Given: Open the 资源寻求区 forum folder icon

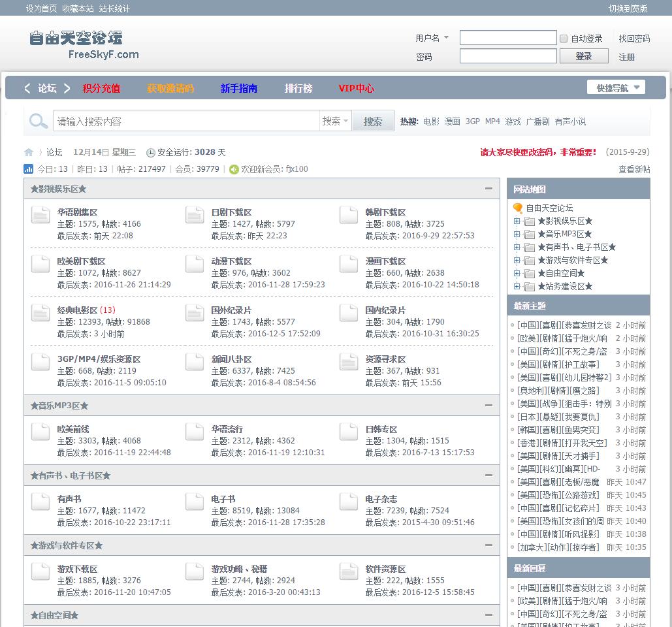Looking at the screenshot, I should (349, 361).
